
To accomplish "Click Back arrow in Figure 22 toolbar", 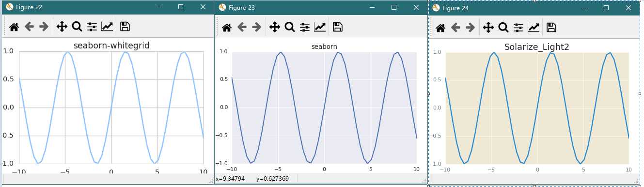I will [29, 27].
